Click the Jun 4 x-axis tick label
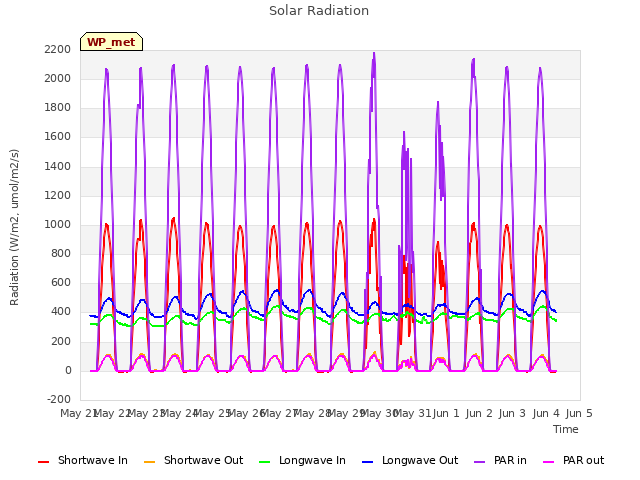 click(546, 413)
